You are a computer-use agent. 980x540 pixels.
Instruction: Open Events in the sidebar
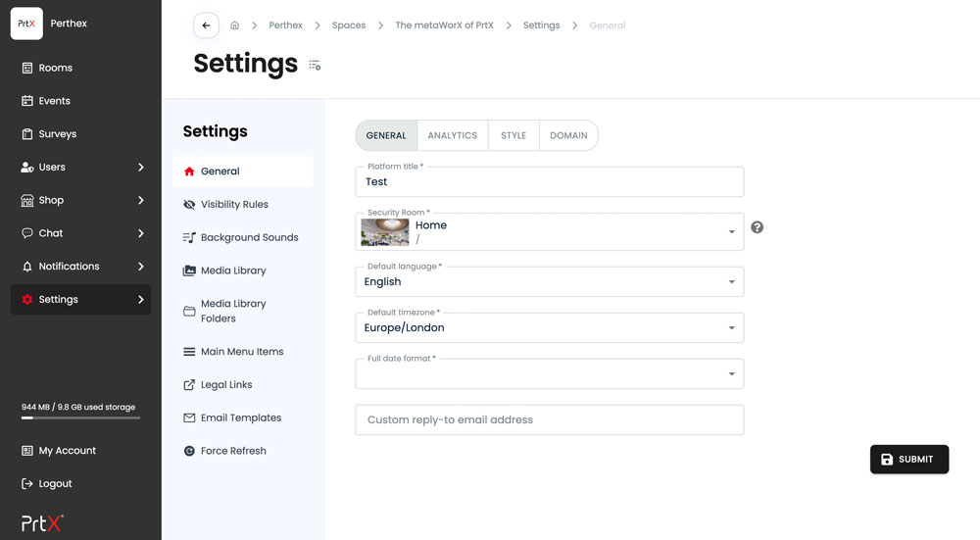click(54, 101)
